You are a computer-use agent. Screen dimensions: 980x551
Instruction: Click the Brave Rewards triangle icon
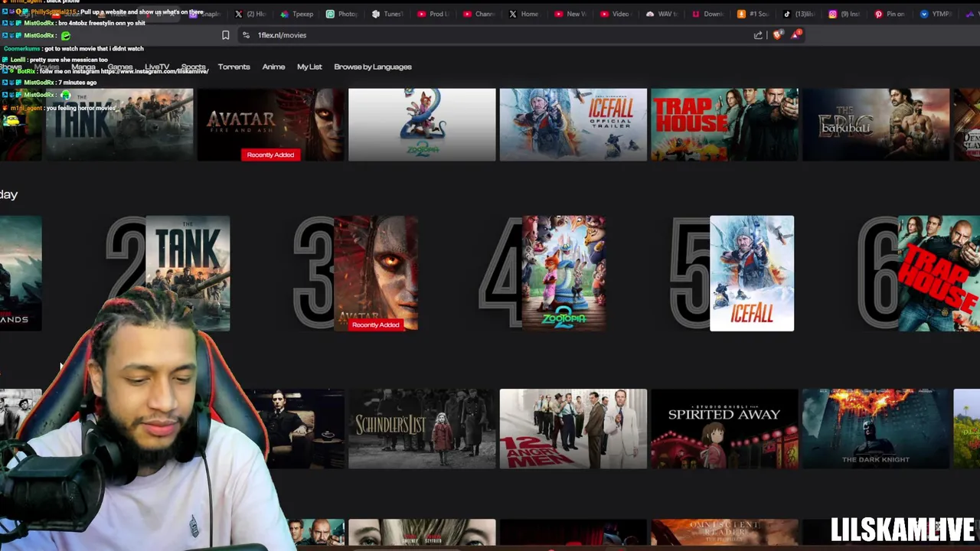click(x=796, y=34)
